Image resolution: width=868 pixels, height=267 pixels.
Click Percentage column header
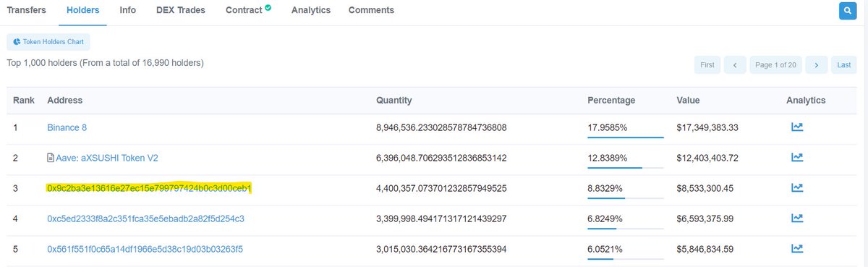[x=611, y=100]
